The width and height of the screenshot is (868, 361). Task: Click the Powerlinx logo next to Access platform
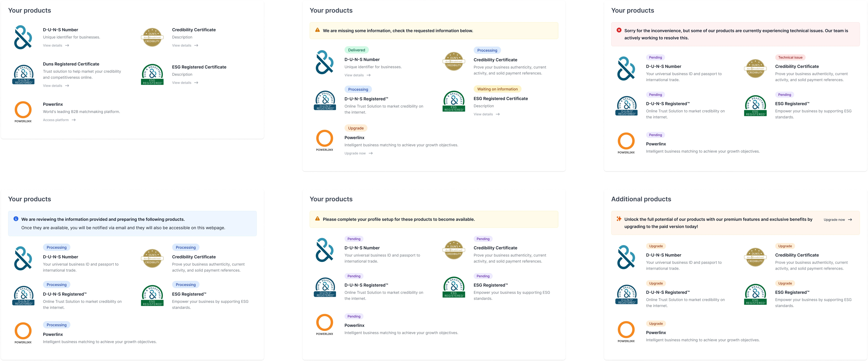[x=23, y=112]
